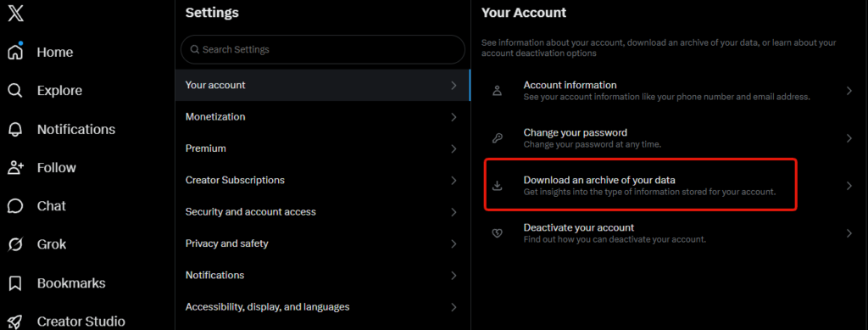Click the key icon for Change your password

[x=497, y=138]
